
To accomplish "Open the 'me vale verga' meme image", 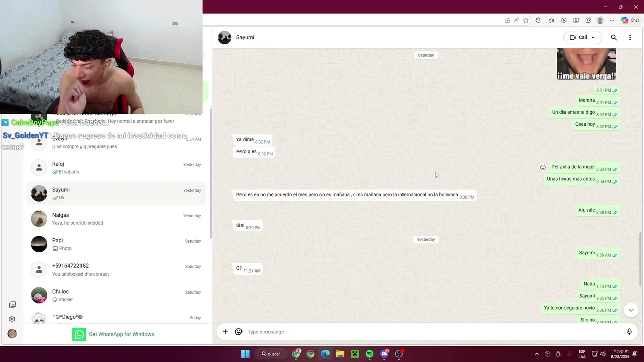I will tap(587, 64).
